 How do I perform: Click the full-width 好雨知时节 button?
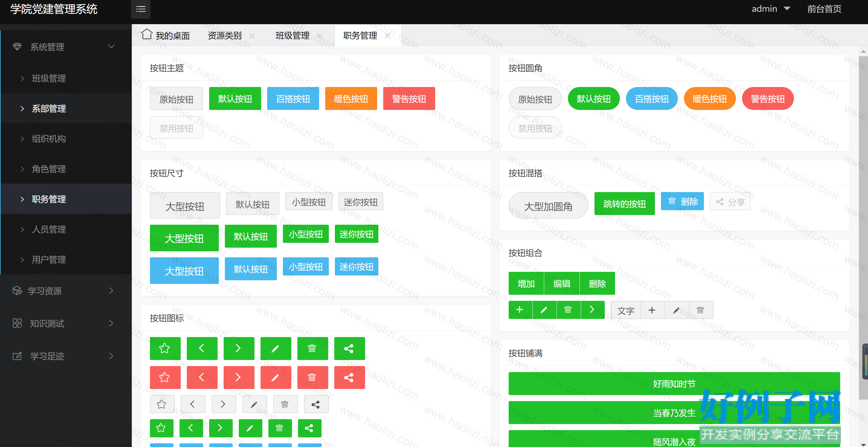[674, 383]
